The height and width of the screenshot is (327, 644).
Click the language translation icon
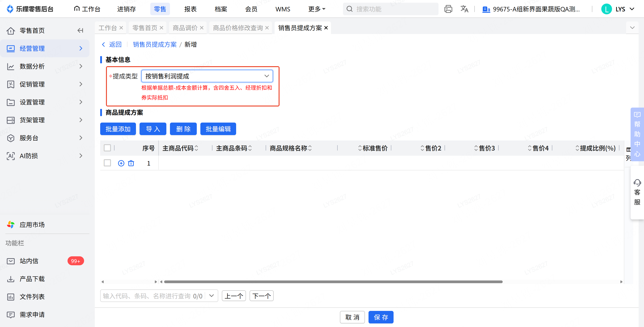[x=464, y=9]
